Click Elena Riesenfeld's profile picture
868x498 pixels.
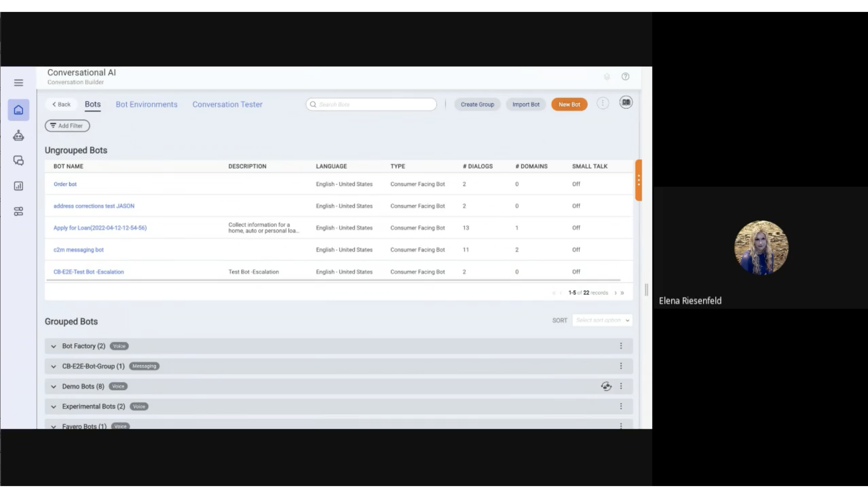click(761, 248)
